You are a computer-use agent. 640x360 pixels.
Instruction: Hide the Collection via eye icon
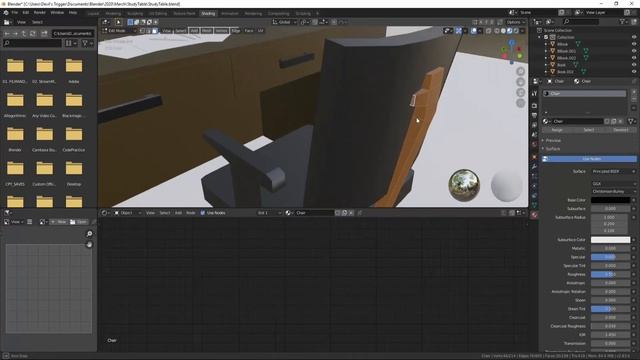634,37
